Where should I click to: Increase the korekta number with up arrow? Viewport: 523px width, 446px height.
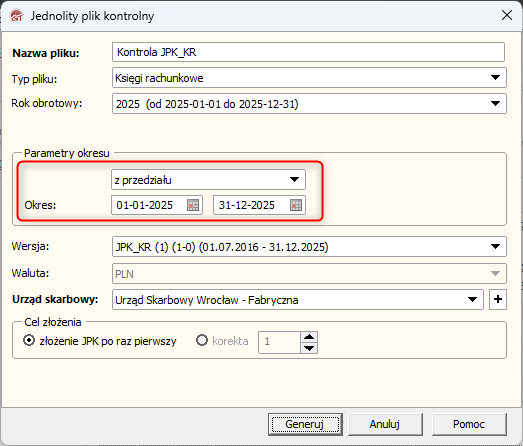click(309, 337)
